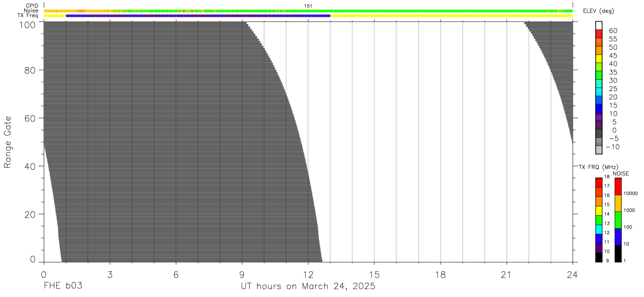Click the CPID label above the plot
The width and height of the screenshot is (644, 297).
point(33,6)
